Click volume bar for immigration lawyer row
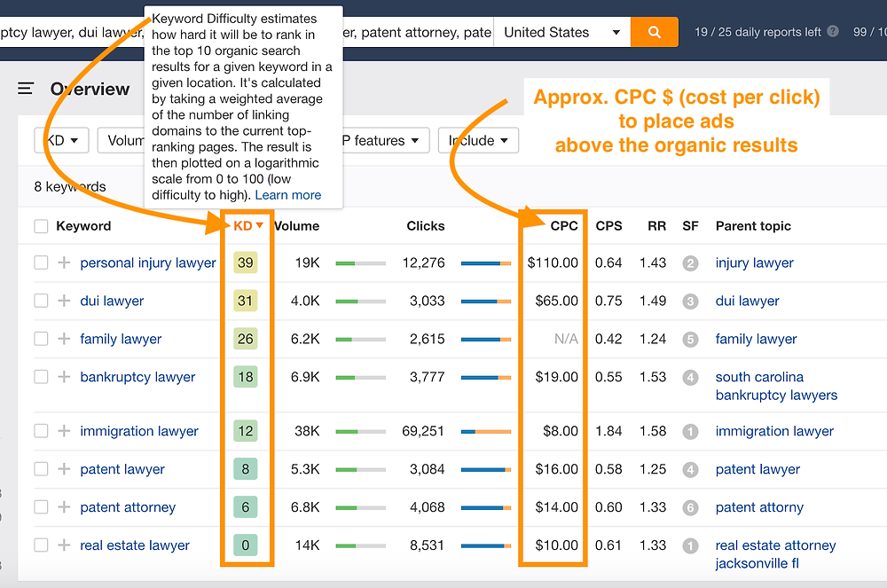Viewport: 887px width, 588px height. coord(360,431)
